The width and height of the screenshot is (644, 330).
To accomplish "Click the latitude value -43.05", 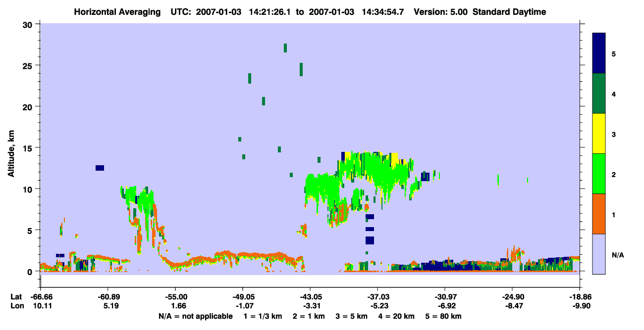I will tap(310, 296).
